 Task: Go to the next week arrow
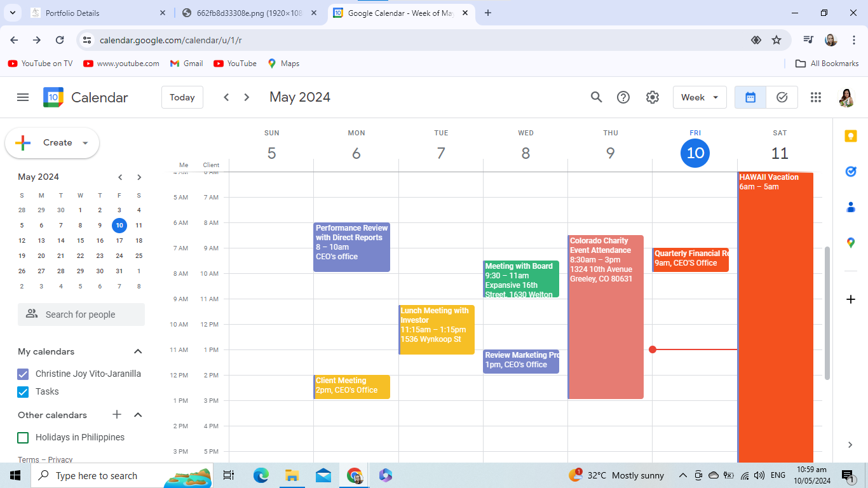247,97
